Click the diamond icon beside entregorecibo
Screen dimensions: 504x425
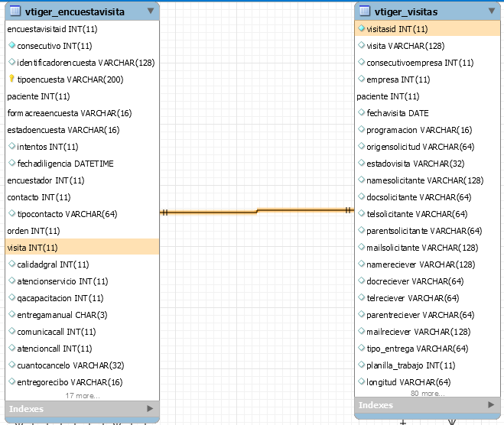(x=12, y=381)
